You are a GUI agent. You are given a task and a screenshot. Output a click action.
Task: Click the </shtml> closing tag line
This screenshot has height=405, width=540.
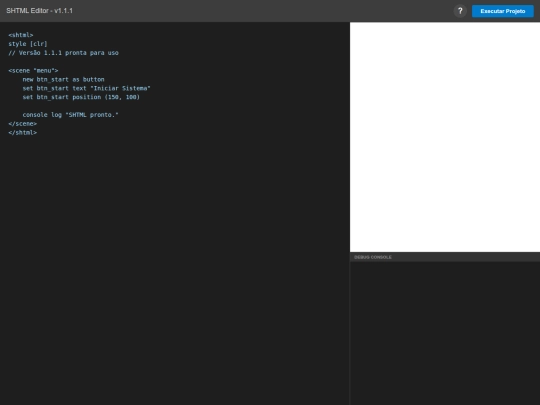click(22, 133)
